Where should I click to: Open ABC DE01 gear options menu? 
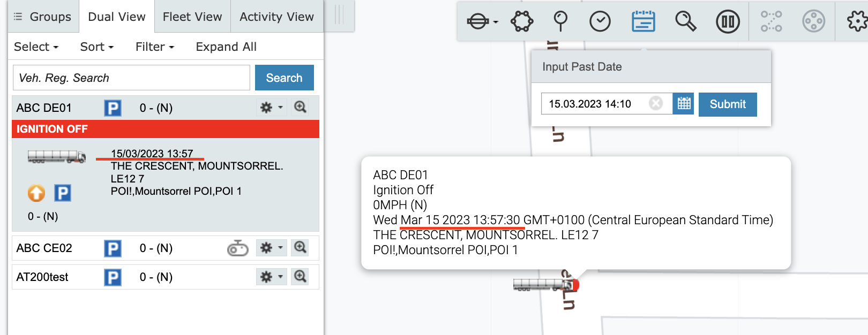pyautogui.click(x=271, y=108)
